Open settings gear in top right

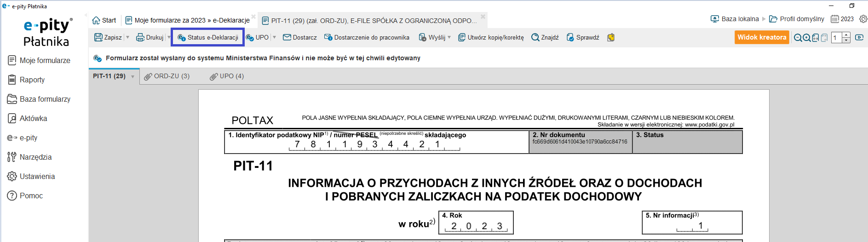tap(863, 19)
